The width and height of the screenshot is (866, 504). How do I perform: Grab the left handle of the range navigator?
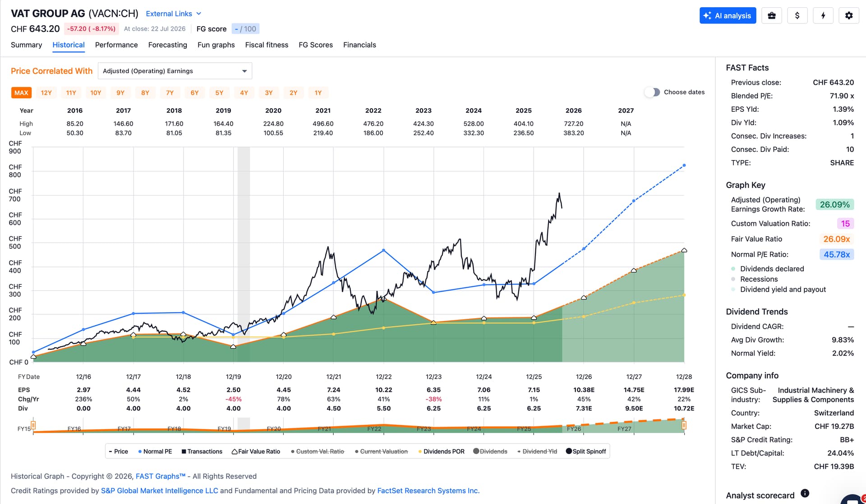pyautogui.click(x=33, y=425)
